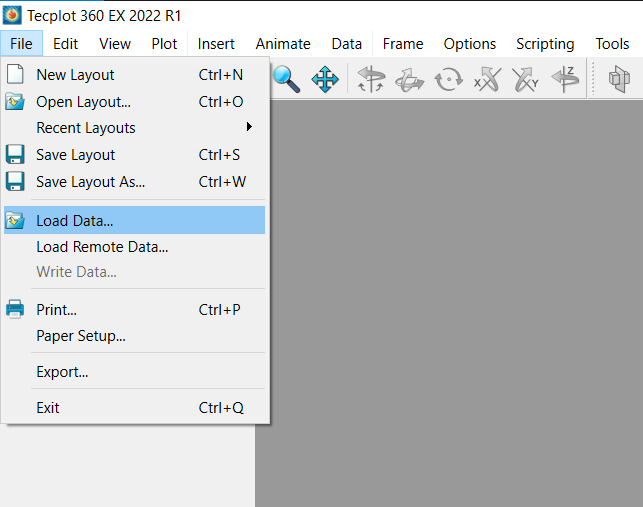The width and height of the screenshot is (643, 507).
Task: Select Load Data... in File menu
Action: [x=135, y=220]
